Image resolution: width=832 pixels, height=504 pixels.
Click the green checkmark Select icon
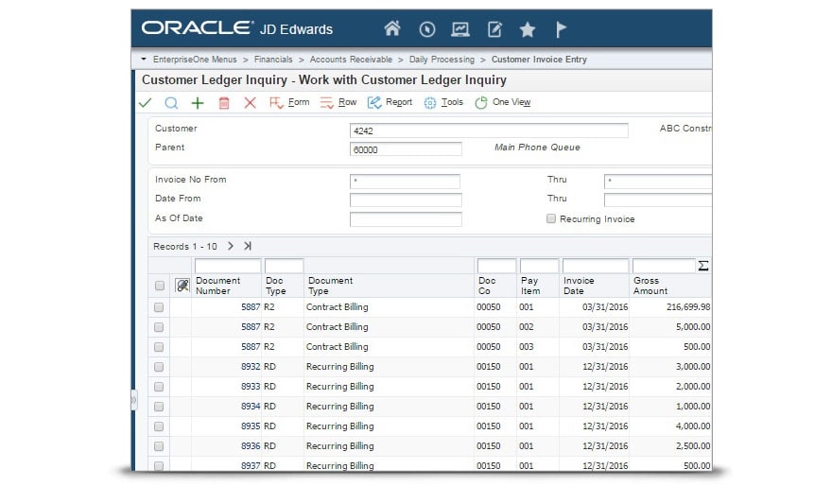tap(145, 103)
